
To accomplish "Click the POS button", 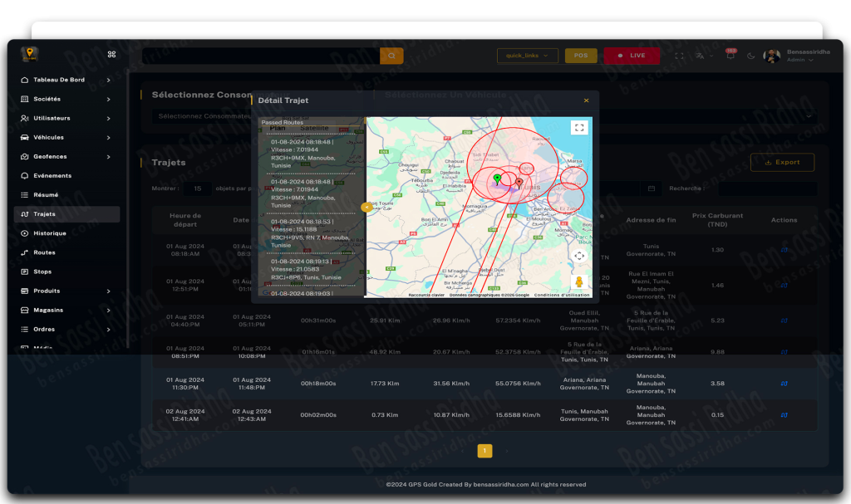I will point(581,56).
